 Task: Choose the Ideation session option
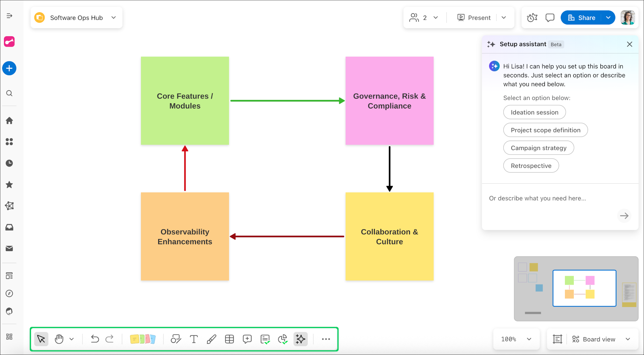click(x=534, y=112)
